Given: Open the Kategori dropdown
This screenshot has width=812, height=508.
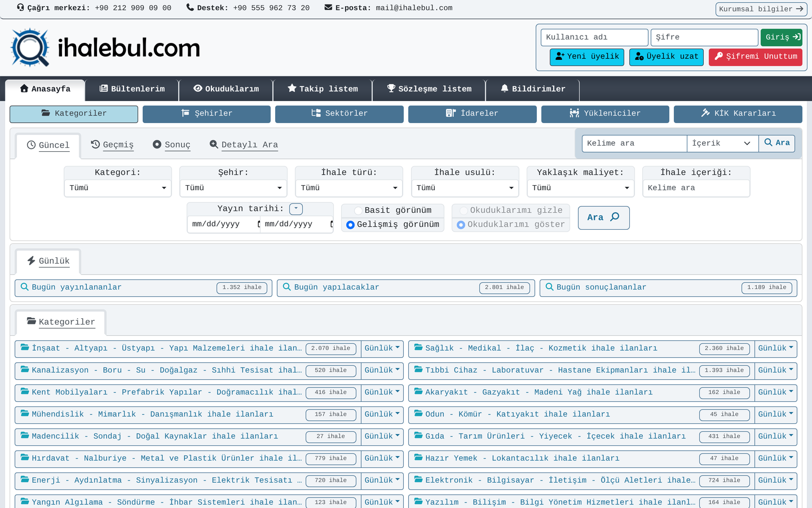Looking at the screenshot, I should pos(118,188).
